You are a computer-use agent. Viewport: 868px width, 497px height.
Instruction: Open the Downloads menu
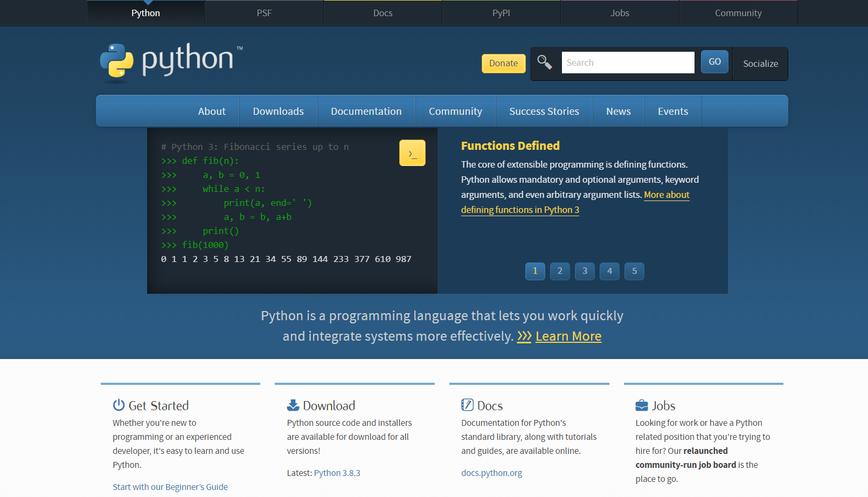[x=278, y=111]
